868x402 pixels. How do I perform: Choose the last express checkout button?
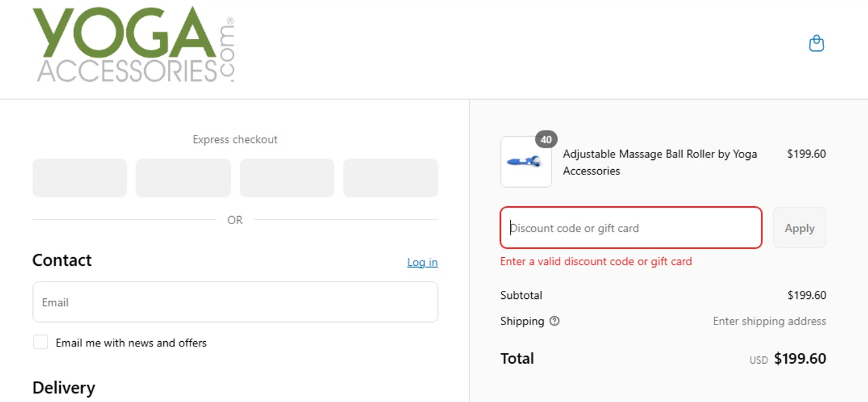[x=391, y=178]
